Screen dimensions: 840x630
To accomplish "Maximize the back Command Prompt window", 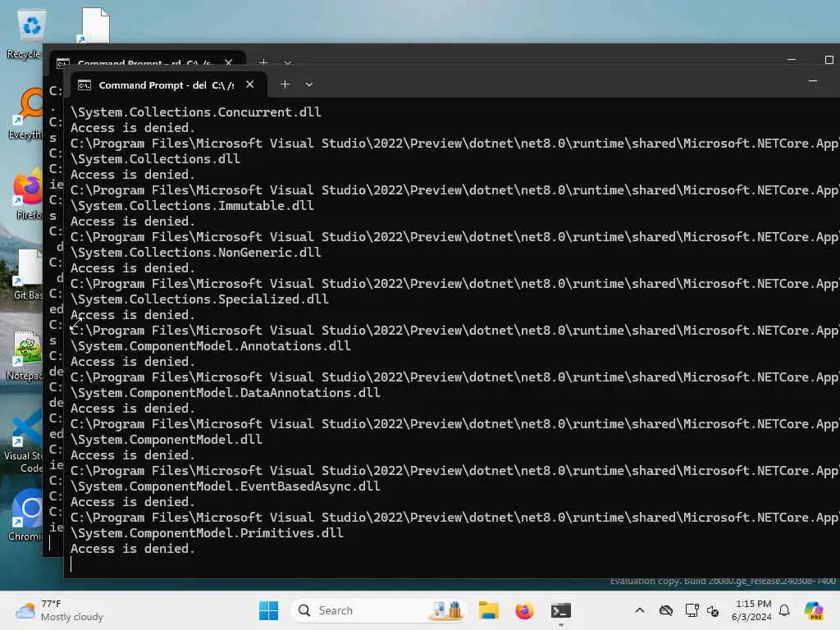I will pyautogui.click(x=829, y=59).
